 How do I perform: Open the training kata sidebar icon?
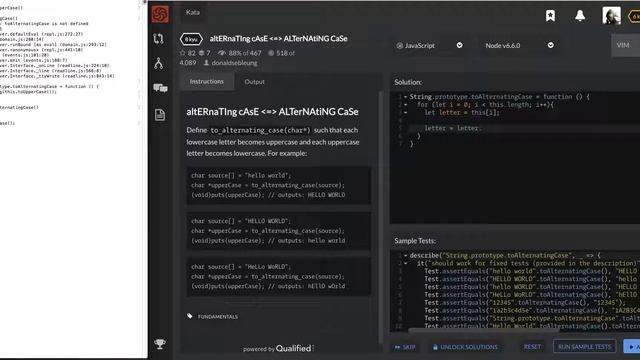pos(158,39)
